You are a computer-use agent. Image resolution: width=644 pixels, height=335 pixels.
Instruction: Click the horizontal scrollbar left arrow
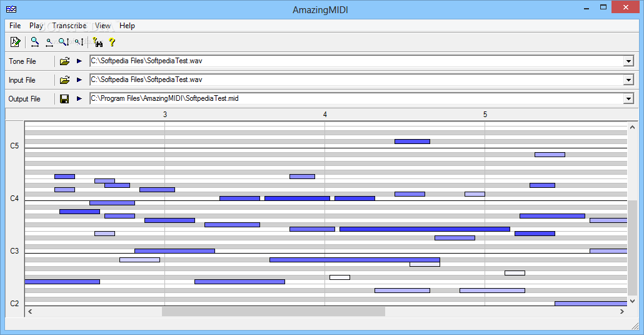(30, 312)
